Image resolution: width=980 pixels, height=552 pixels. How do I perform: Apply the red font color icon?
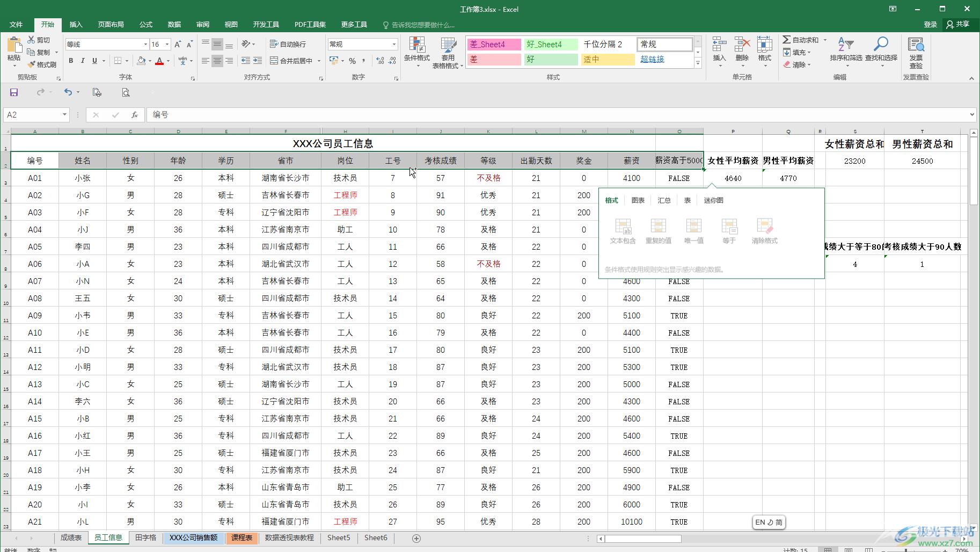159,61
